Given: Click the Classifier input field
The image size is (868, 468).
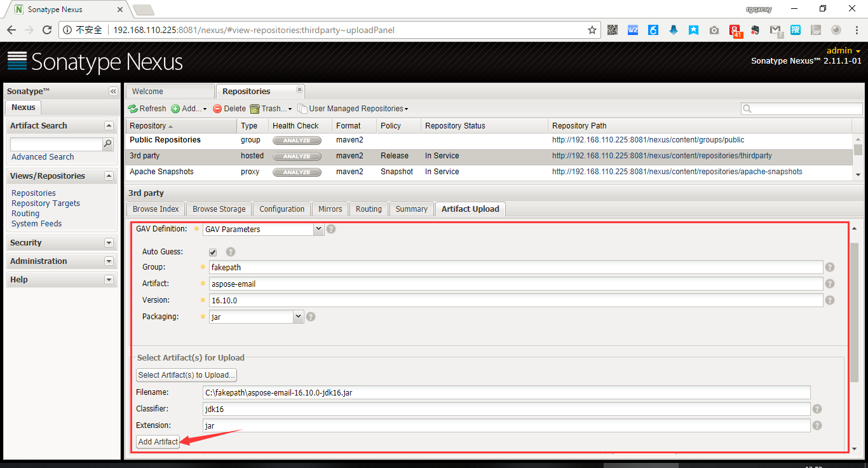Looking at the screenshot, I should tap(506, 410).
